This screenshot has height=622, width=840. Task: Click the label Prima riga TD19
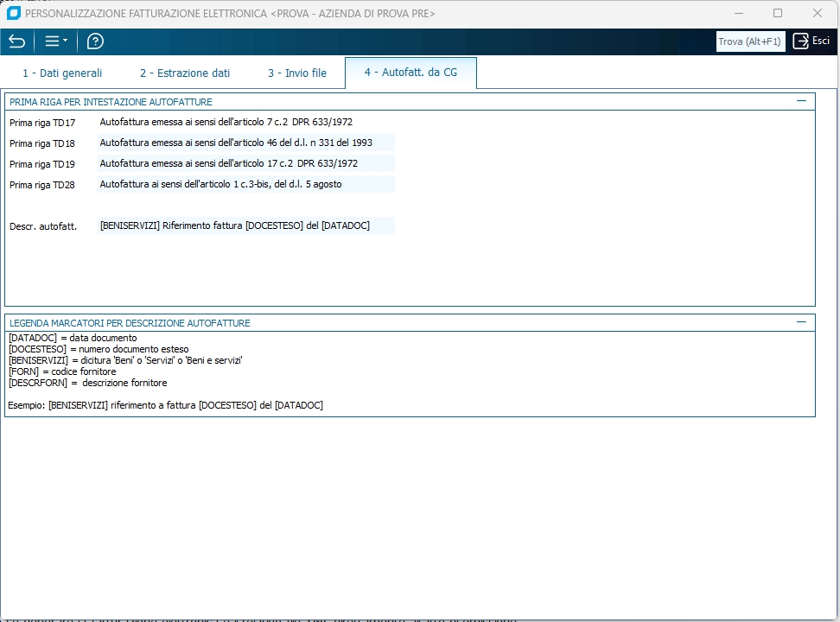42,164
